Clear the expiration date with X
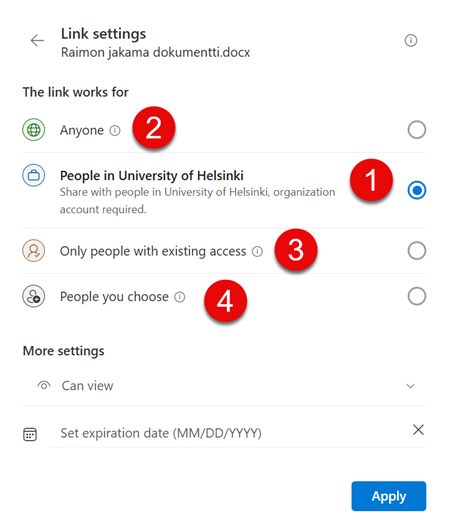The width and height of the screenshot is (450, 528). pyautogui.click(x=418, y=430)
